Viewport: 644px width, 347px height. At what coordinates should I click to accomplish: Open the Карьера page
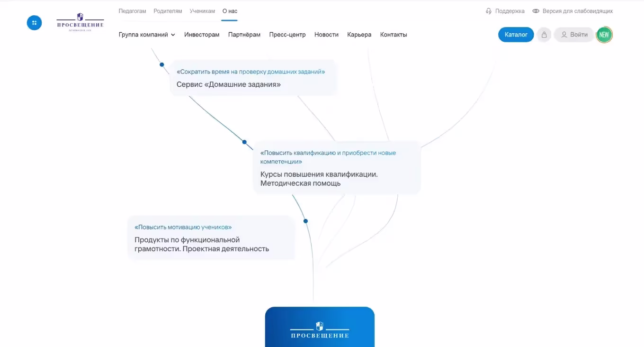[359, 35]
